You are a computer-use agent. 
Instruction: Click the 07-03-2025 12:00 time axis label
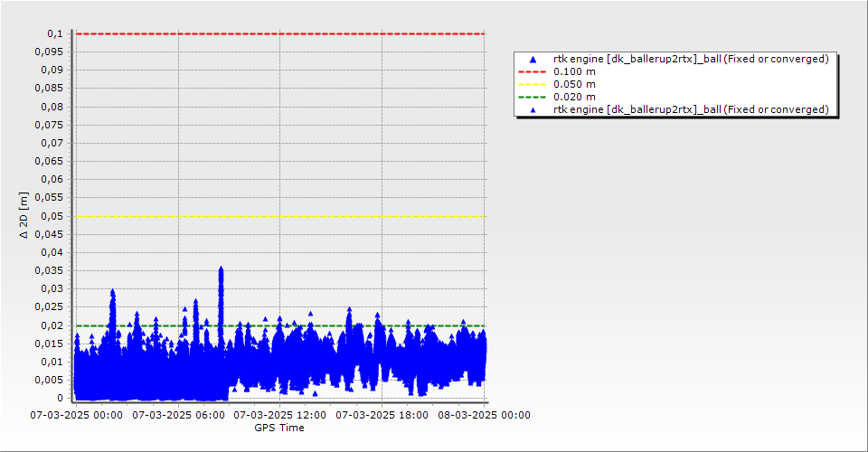pos(279,416)
